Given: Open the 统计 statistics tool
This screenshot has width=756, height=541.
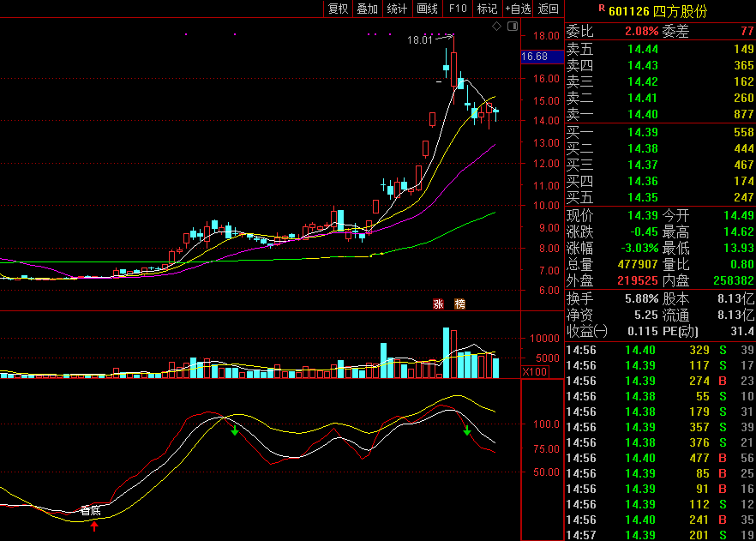Looking at the screenshot, I should pos(398,9).
